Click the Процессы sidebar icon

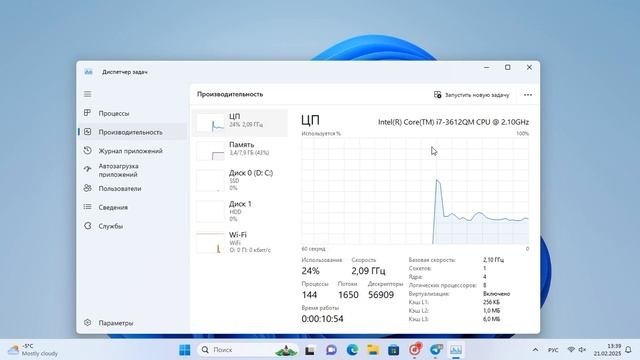[x=87, y=113]
